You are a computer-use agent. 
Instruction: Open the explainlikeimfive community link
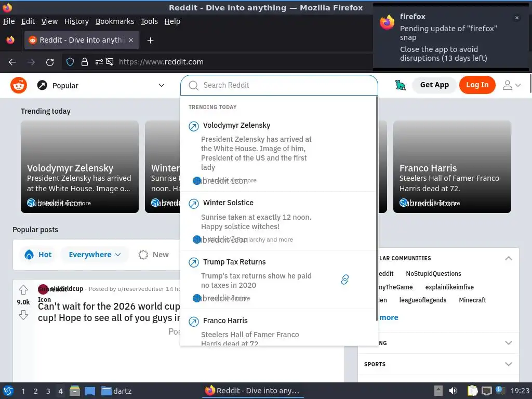click(x=449, y=287)
